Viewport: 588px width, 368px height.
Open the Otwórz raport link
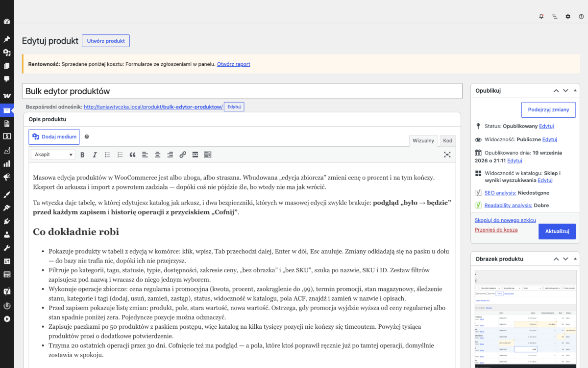point(234,64)
